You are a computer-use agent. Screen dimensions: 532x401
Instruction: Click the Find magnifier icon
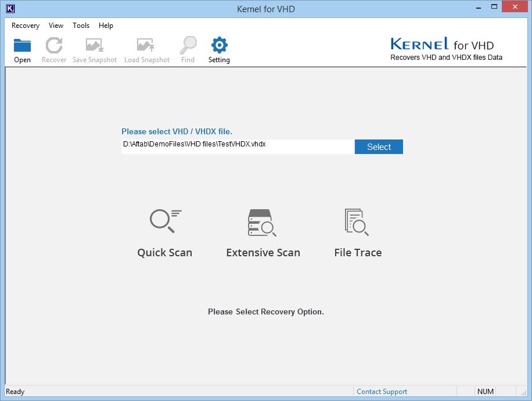point(188,50)
